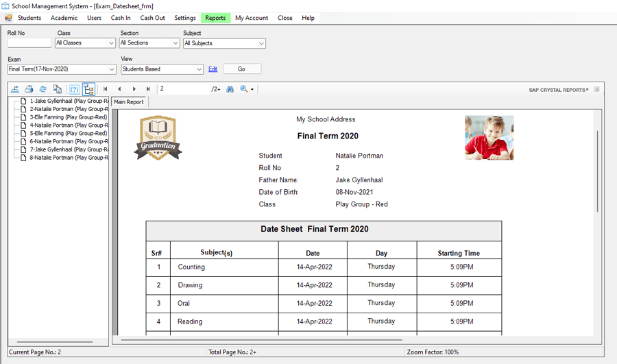Image resolution: width=617 pixels, height=364 pixels.
Task: Open the Users menu
Action: click(x=94, y=18)
